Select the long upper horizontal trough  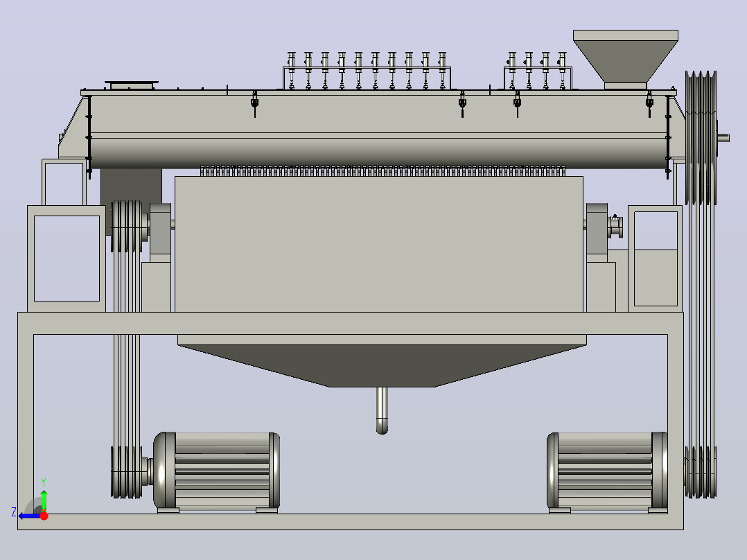[x=379, y=131]
